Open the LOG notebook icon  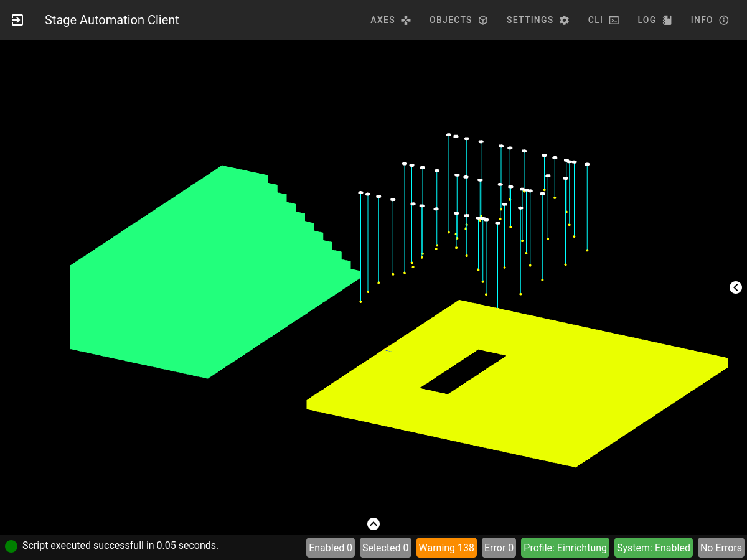point(666,19)
